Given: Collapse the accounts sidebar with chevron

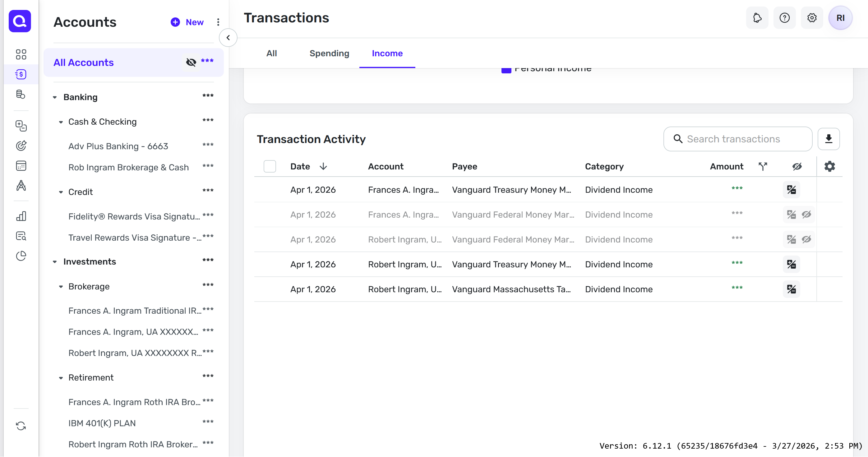Looking at the screenshot, I should pyautogui.click(x=228, y=38).
